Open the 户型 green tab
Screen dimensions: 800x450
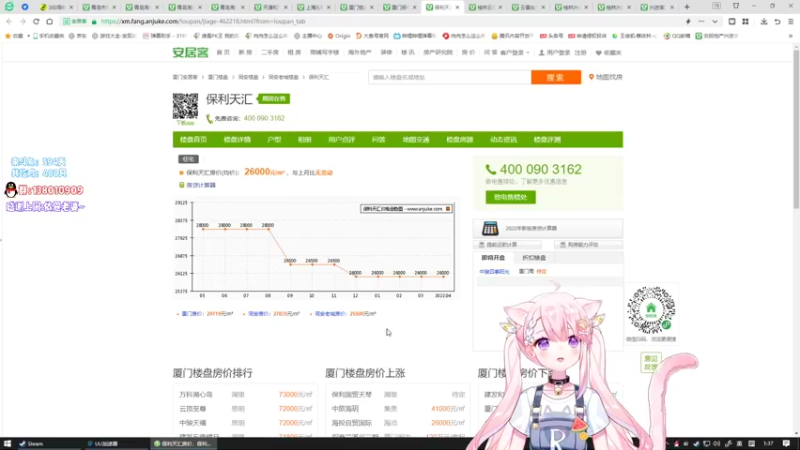click(274, 139)
